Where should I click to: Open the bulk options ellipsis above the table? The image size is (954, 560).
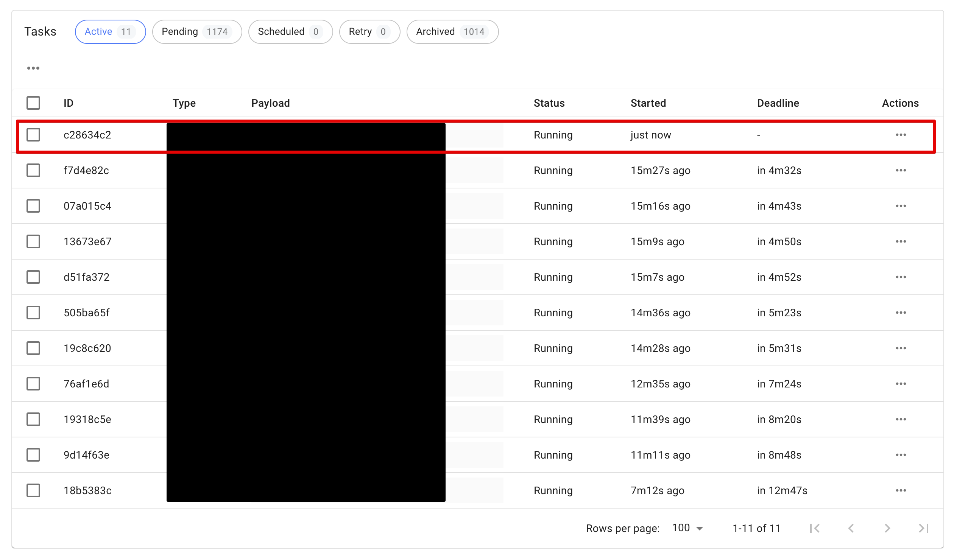coord(33,67)
